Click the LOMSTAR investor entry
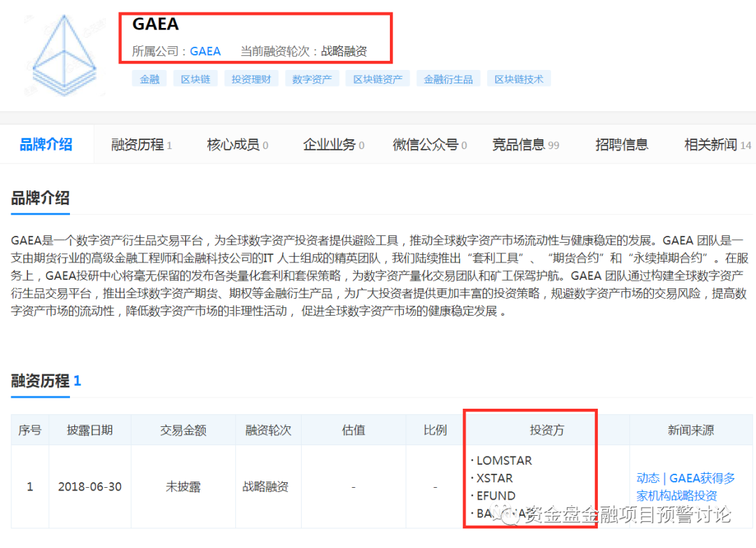756x548 pixels. (504, 461)
